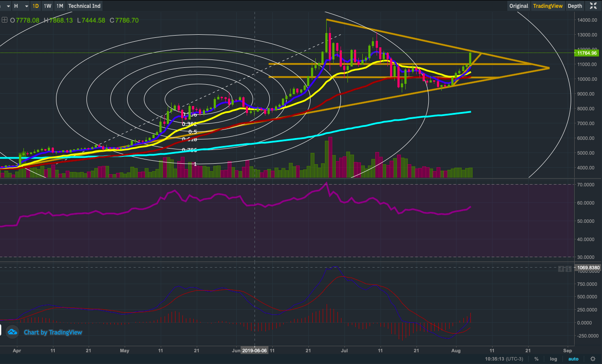Maximize MACD pane with double-arrow icon
The image size is (602, 364).
click(569, 269)
